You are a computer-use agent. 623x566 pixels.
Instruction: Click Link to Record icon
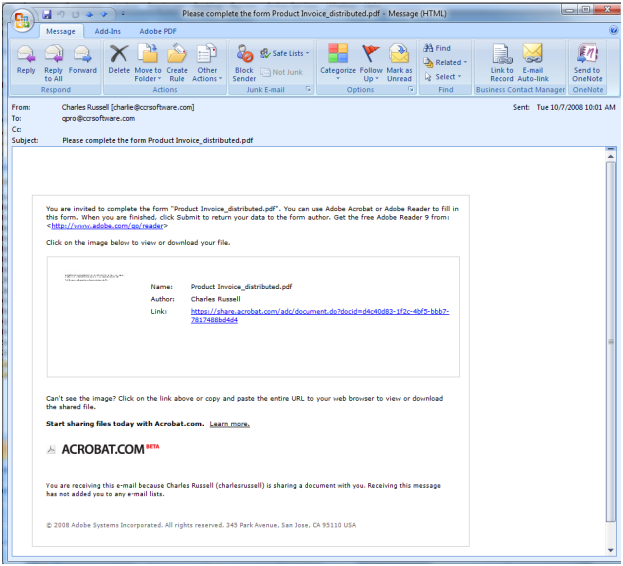point(502,63)
